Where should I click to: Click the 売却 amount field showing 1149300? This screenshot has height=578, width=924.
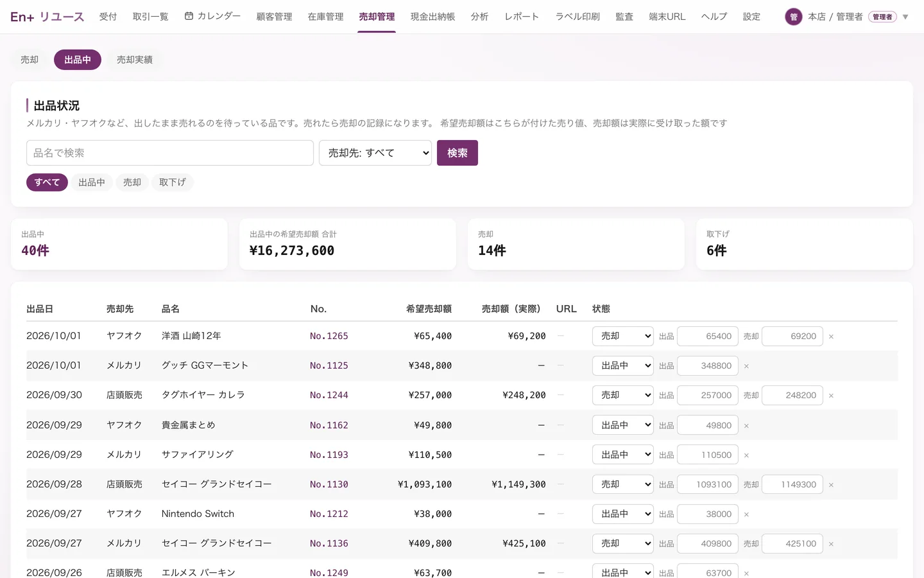click(792, 484)
